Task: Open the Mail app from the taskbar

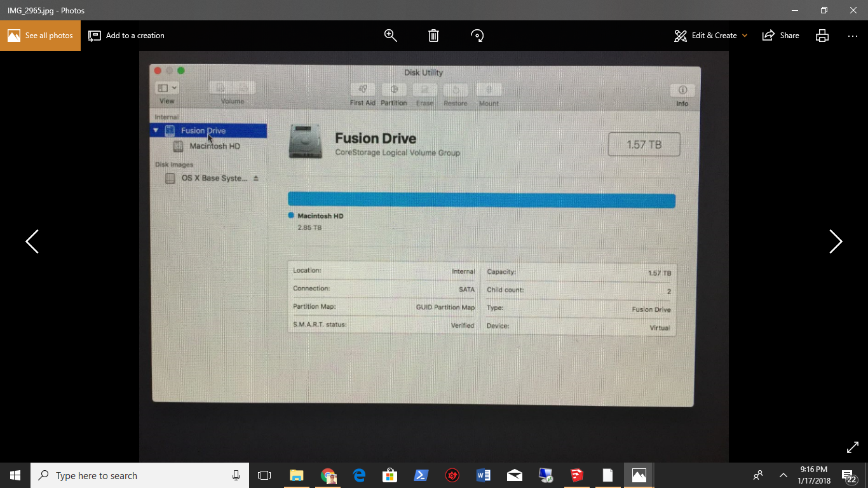Action: pyautogui.click(x=515, y=475)
